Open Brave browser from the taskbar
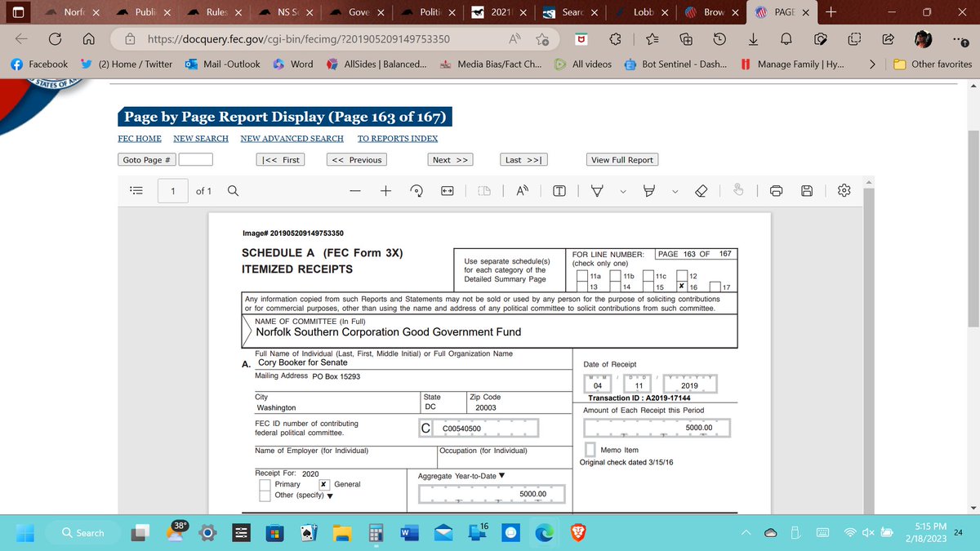 tap(578, 532)
